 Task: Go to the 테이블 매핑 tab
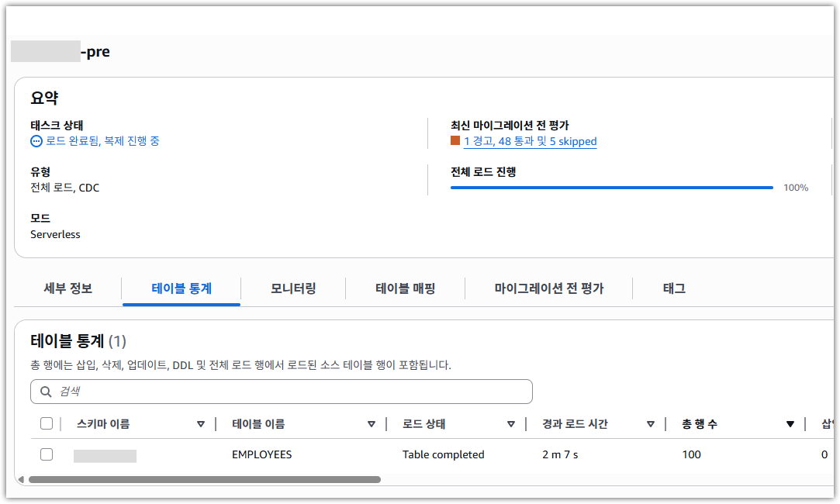point(406,288)
